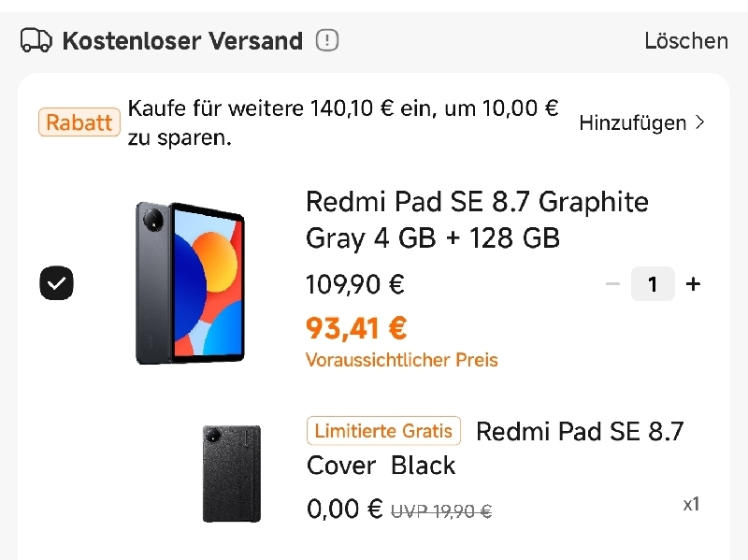This screenshot has width=748, height=560.
Task: Expand the chevron next to Hinzufügen
Action: pyautogui.click(x=699, y=122)
